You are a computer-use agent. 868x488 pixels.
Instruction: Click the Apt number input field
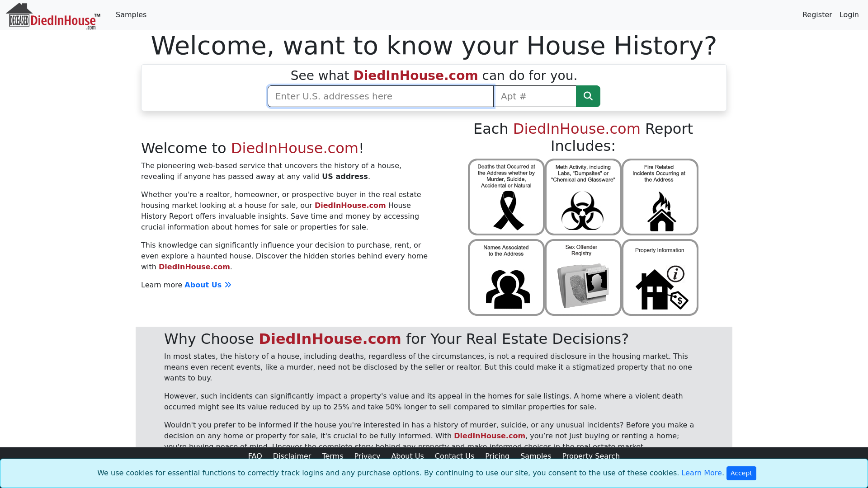[535, 96]
